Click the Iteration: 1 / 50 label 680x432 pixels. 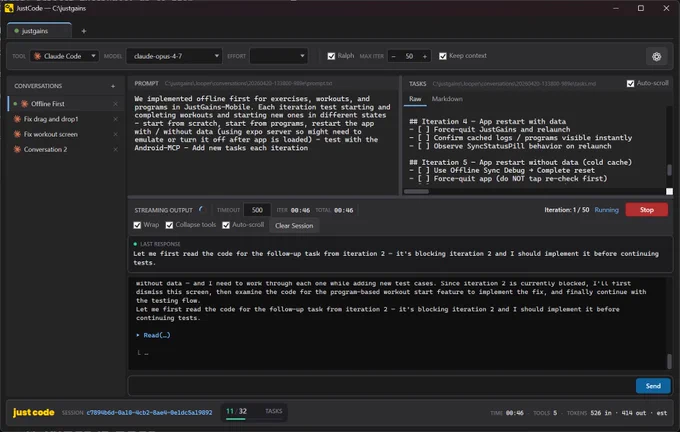tap(566, 210)
